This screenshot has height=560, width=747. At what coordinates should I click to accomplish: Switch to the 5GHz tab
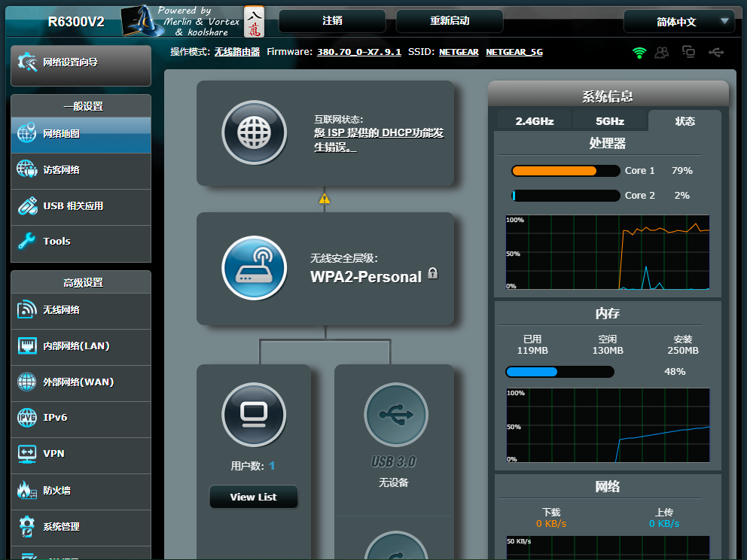[609, 121]
